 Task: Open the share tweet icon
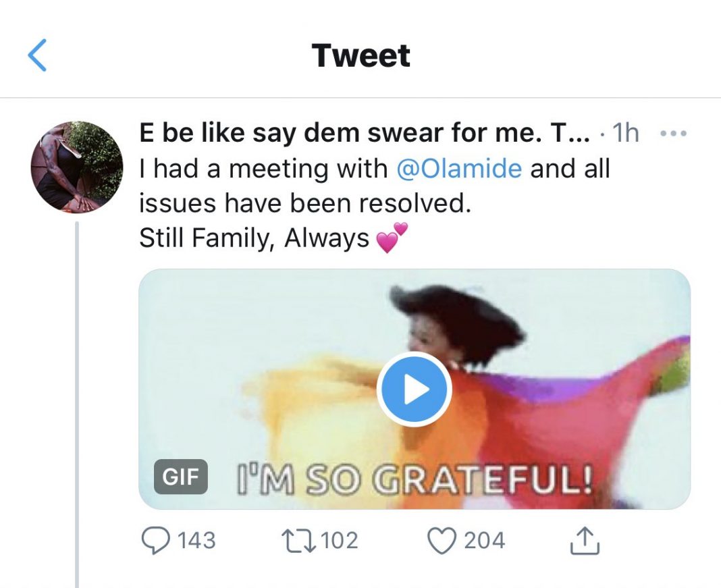[585, 541]
